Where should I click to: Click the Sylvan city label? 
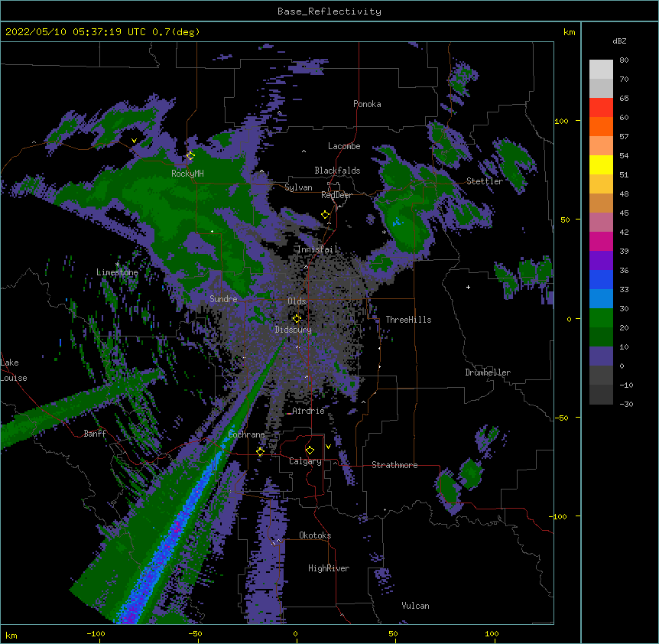298,187
